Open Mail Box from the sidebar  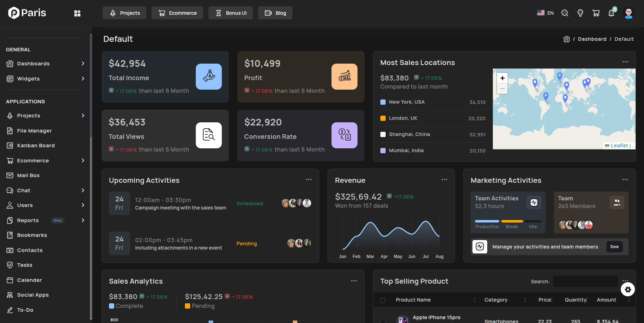click(x=28, y=175)
